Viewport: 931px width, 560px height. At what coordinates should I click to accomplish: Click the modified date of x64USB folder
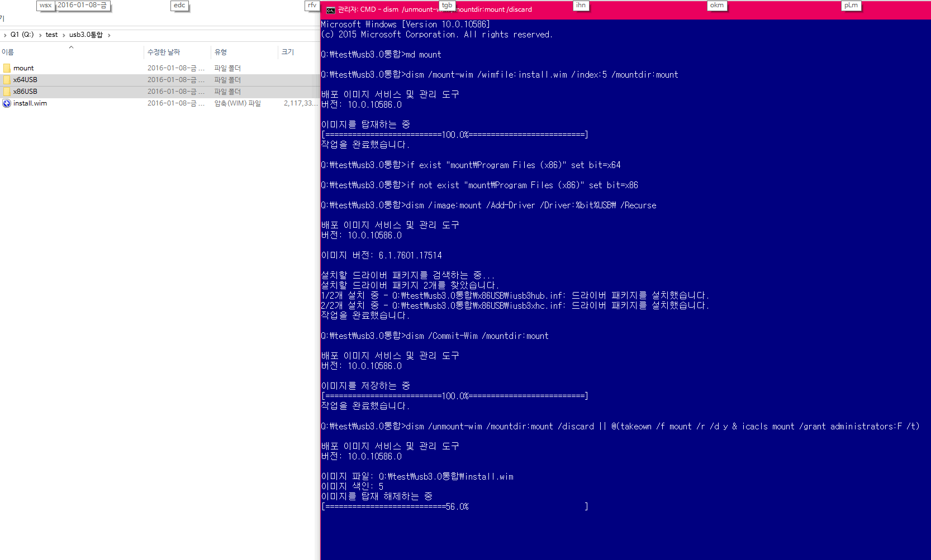click(176, 80)
